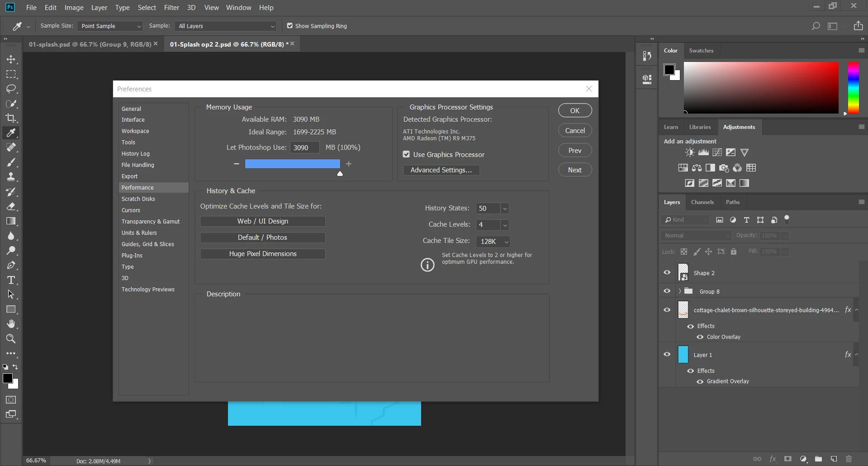
Task: Select the Brush tool
Action: pyautogui.click(x=11, y=162)
